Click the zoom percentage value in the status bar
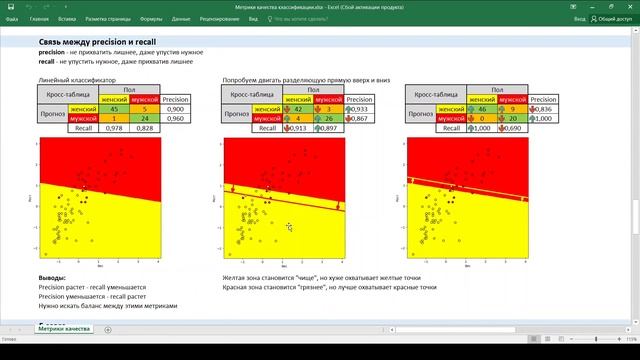Viewport: 640px width, 360px height. tap(631, 339)
